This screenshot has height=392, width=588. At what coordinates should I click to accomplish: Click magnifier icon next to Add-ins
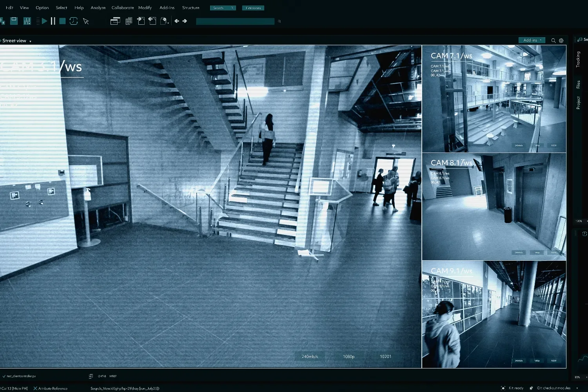click(554, 40)
